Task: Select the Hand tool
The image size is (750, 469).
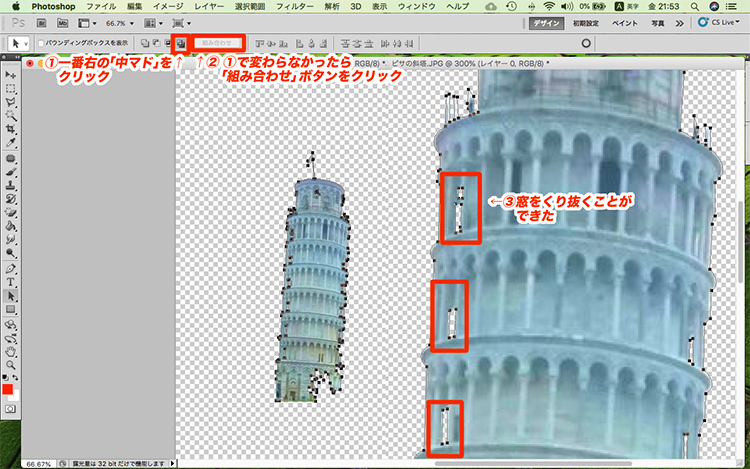Action: [x=10, y=352]
